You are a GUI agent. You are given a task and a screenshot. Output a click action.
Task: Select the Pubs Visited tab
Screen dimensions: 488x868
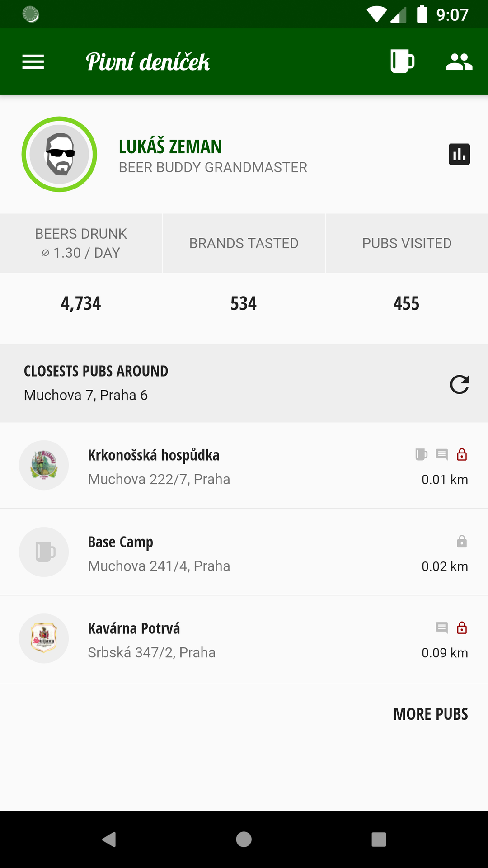click(407, 243)
